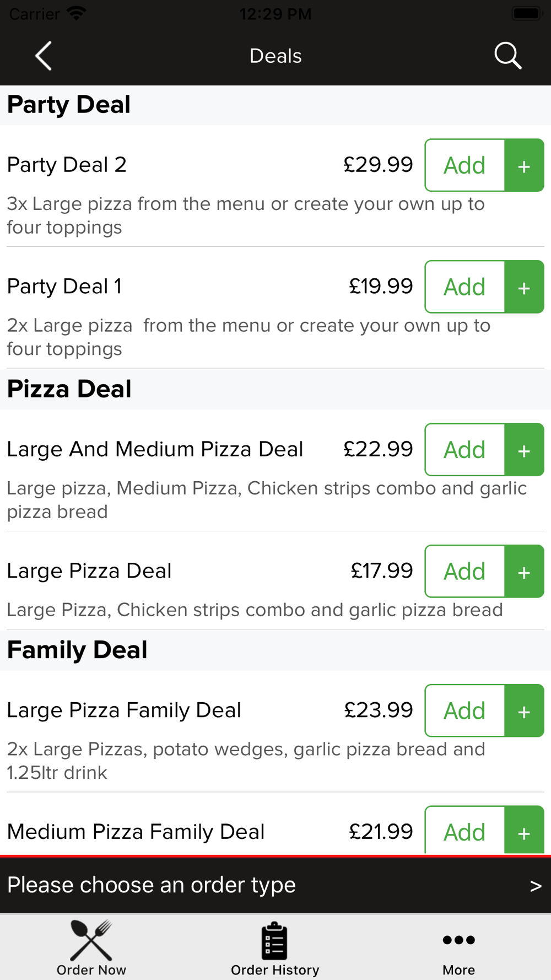Tap plus for Large And Medium Pizza Deal
Screen dimensions: 551x980
(525, 450)
